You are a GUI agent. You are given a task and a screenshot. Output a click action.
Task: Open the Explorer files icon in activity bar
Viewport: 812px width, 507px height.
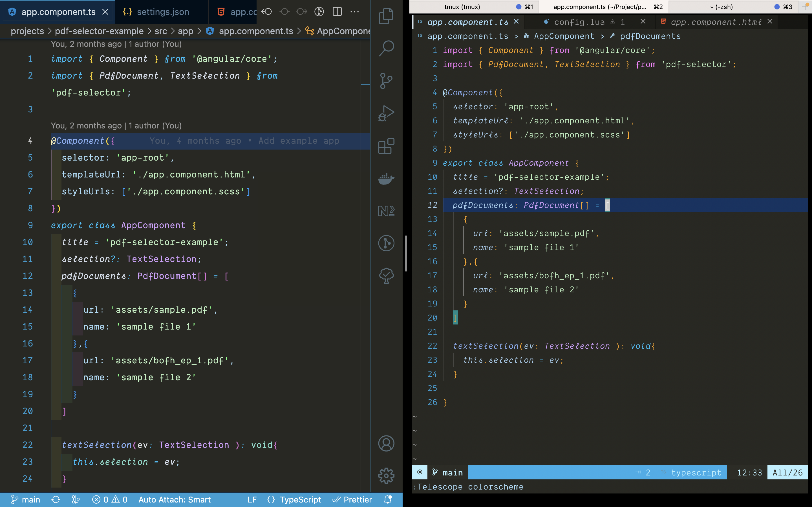[386, 16]
